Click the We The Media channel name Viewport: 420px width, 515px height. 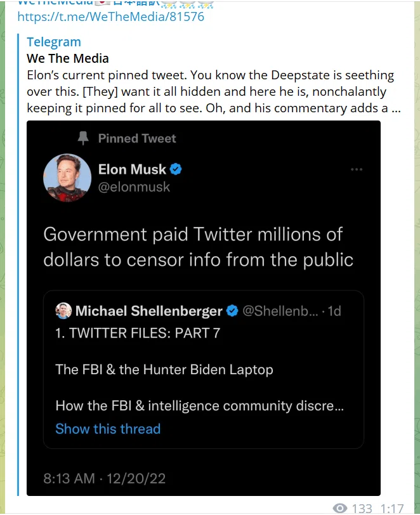coord(68,58)
